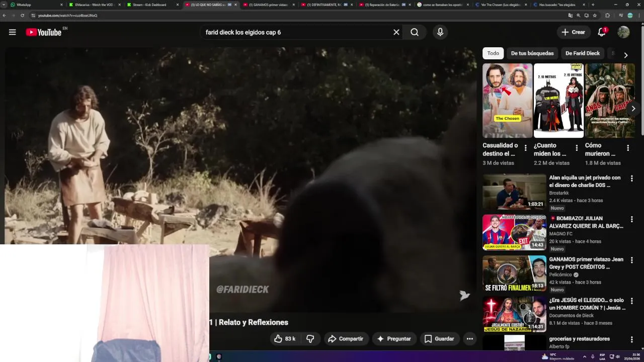Open Casualidad o destino short thumbnail

(x=507, y=101)
